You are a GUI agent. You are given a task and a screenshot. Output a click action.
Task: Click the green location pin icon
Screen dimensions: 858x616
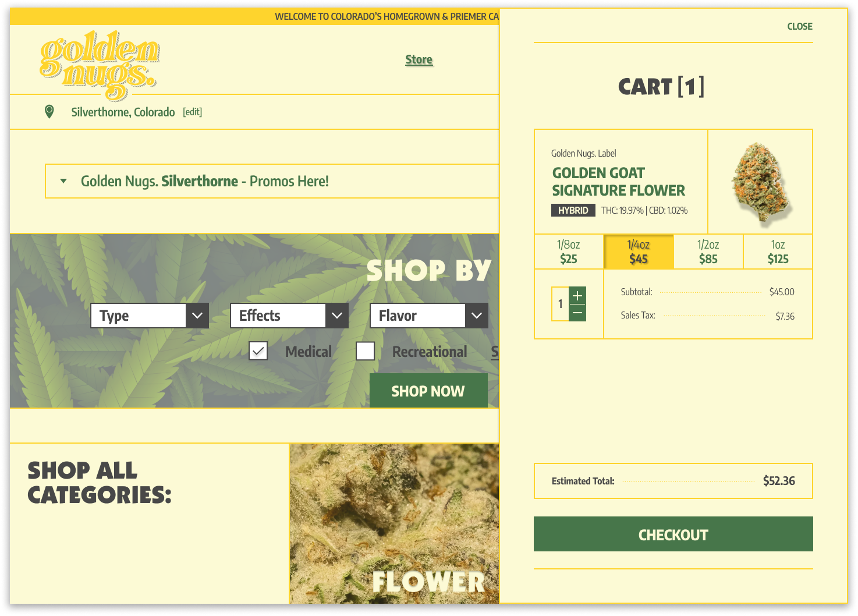(49, 111)
